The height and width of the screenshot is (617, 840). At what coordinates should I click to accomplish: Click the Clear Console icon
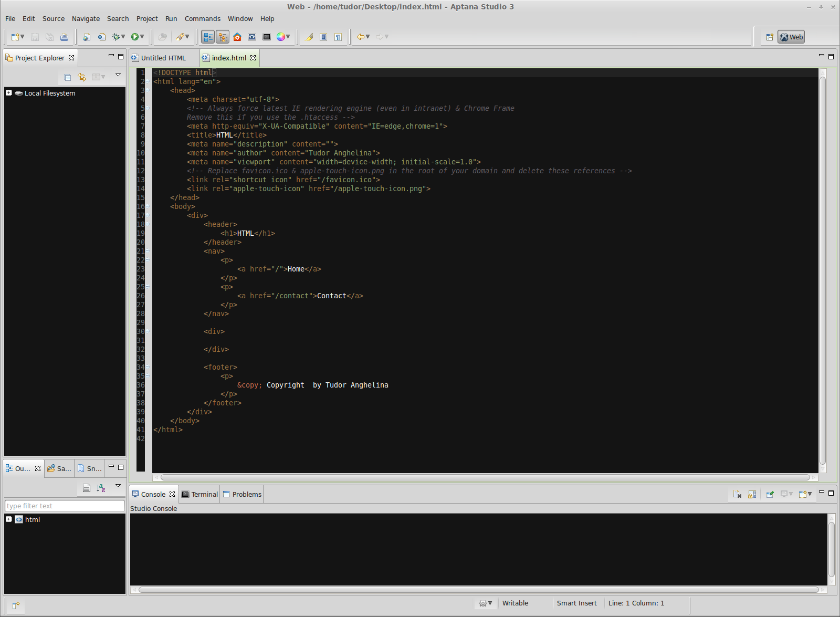coord(737,494)
